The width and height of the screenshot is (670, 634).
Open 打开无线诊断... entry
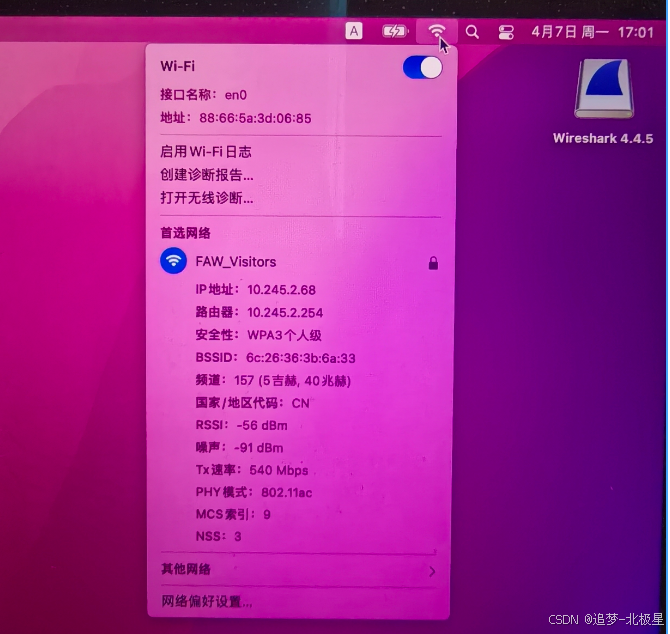click(x=207, y=197)
